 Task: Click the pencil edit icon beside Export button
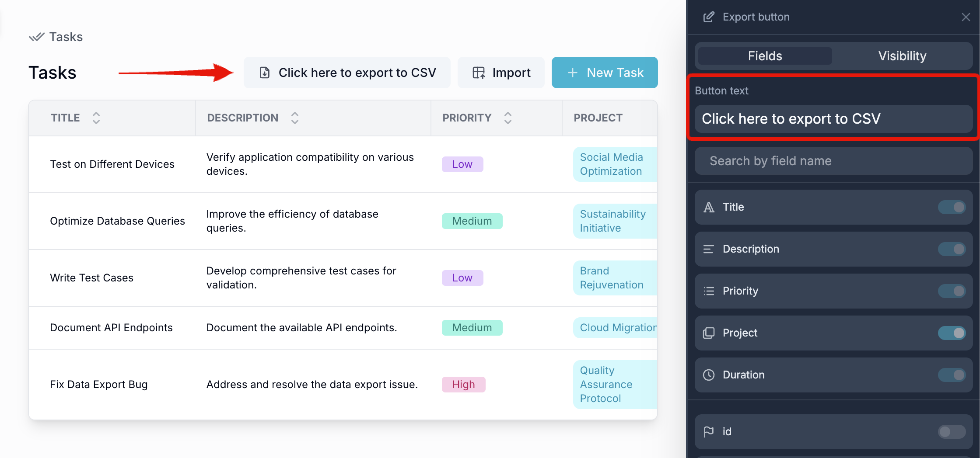709,17
